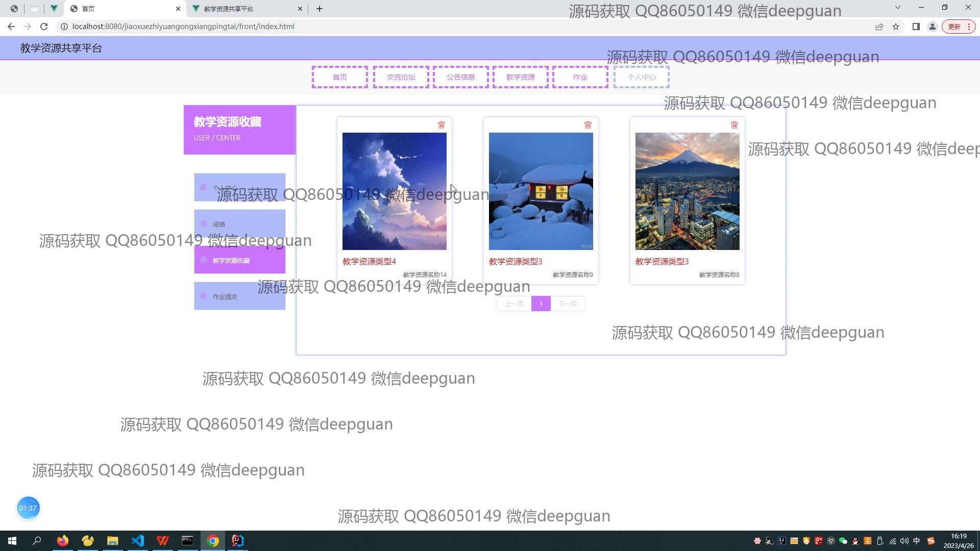This screenshot has width=980, height=551.
Task: View site information icon in address bar
Action: coord(64,27)
